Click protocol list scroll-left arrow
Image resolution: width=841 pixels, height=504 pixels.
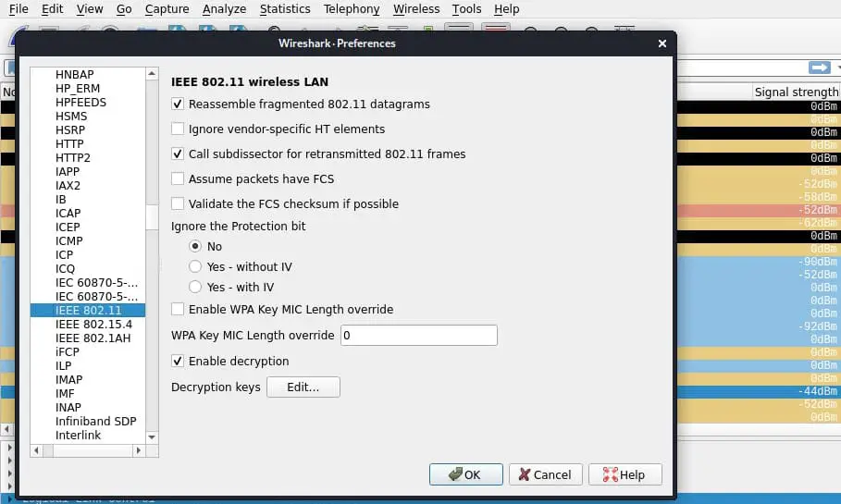click(x=36, y=451)
